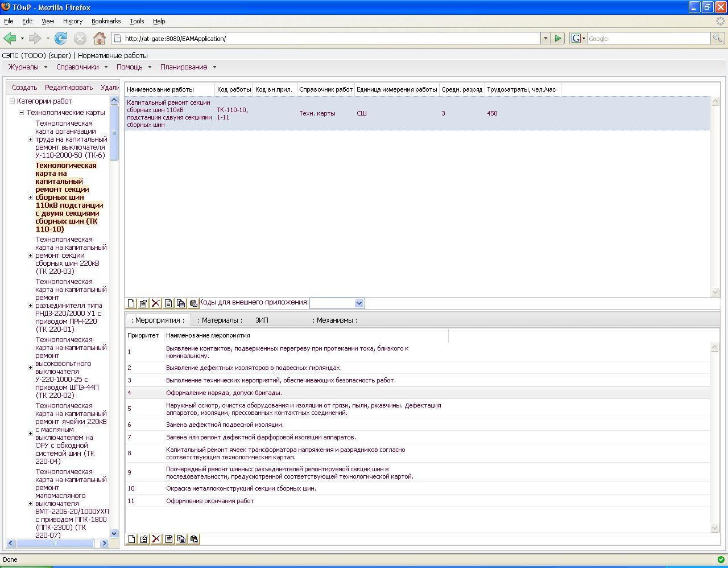Open the address bar history dropdown arrow
728x568 pixels.
pyautogui.click(x=545, y=38)
